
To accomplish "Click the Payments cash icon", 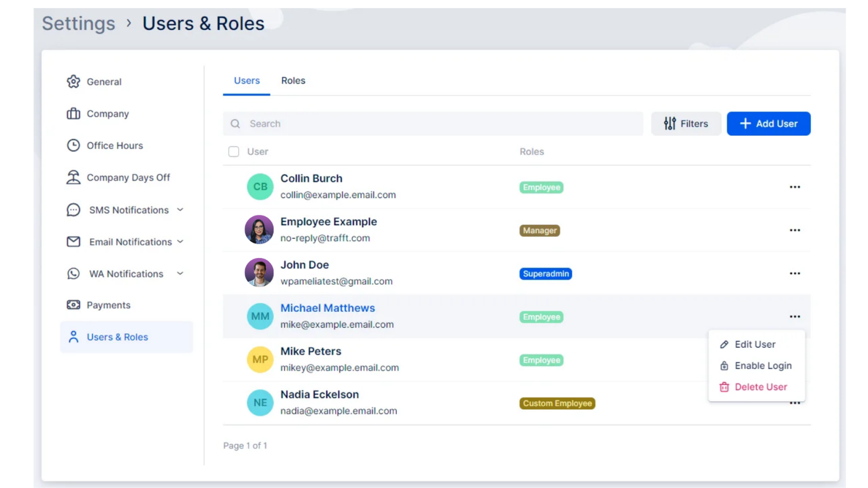I will pos(73,305).
